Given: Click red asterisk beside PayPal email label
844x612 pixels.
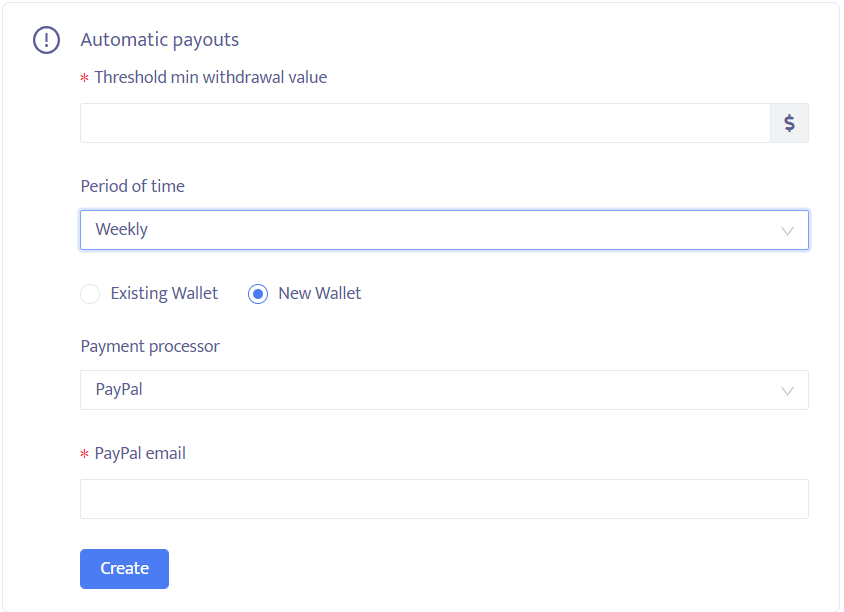Looking at the screenshot, I should [85, 454].
